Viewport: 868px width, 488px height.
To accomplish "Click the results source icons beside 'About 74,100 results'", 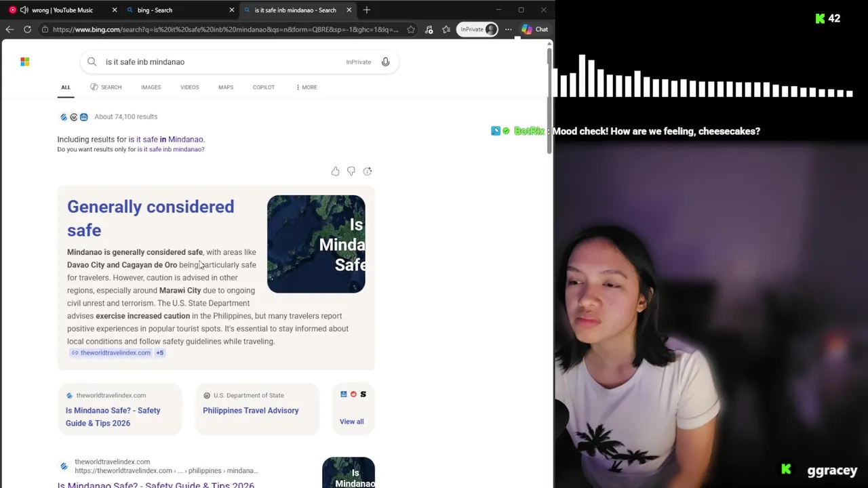I will pyautogui.click(x=74, y=117).
